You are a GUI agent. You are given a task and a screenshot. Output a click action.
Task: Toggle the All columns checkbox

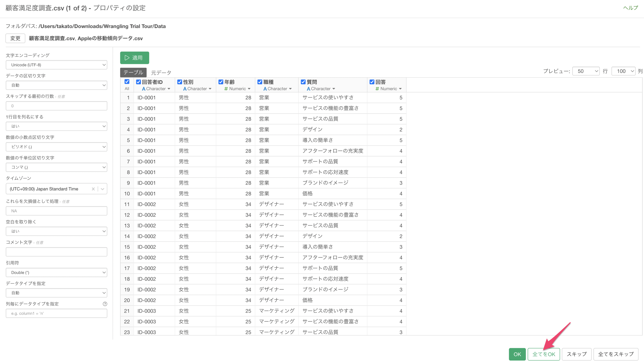pos(127,82)
